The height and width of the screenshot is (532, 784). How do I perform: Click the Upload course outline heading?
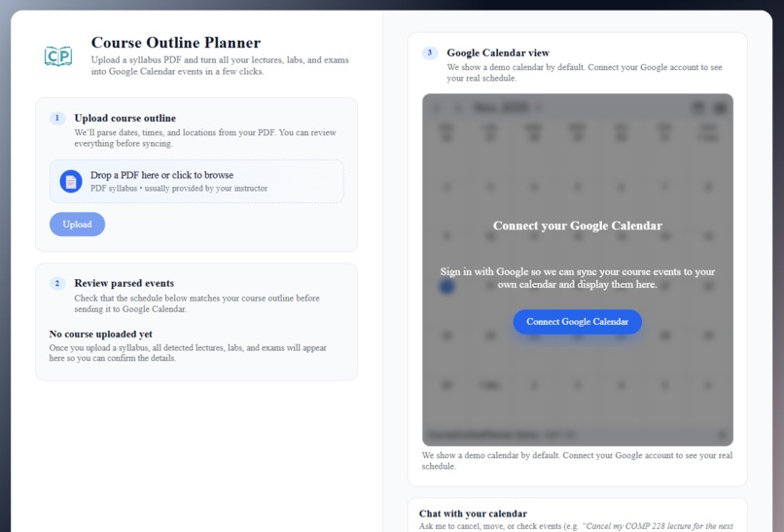pyautogui.click(x=125, y=118)
